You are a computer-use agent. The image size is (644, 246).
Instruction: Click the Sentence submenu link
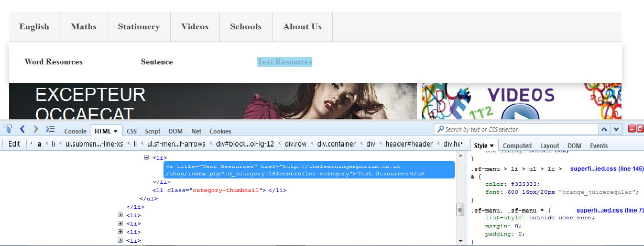[x=157, y=62]
